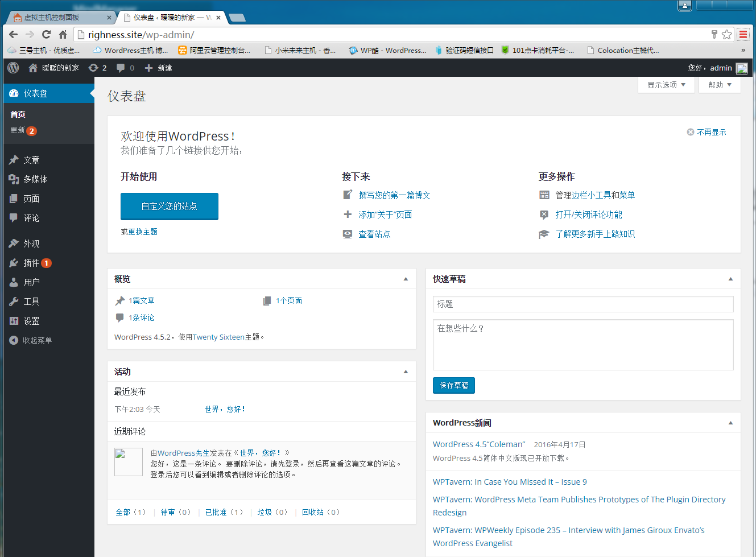Click the 标题 draft title field
This screenshot has height=557, width=756.
coord(583,304)
